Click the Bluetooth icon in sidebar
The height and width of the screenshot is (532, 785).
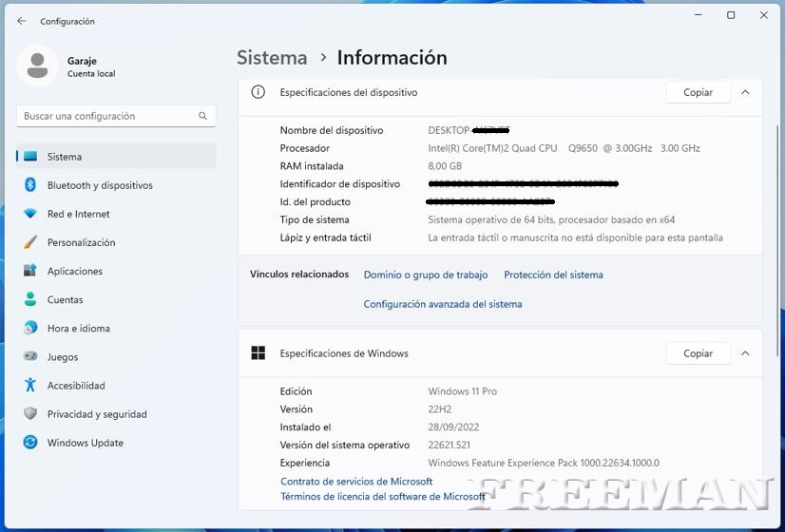click(30, 184)
